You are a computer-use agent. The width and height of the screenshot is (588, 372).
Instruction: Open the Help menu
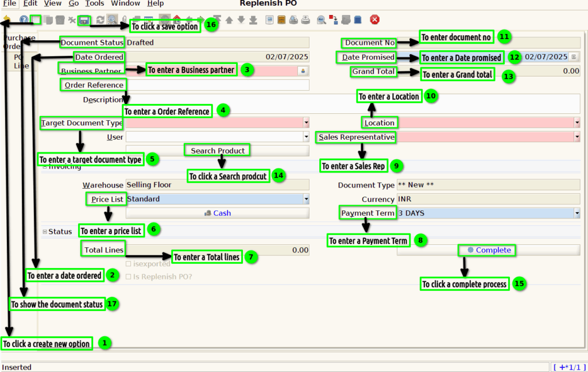[x=155, y=3]
